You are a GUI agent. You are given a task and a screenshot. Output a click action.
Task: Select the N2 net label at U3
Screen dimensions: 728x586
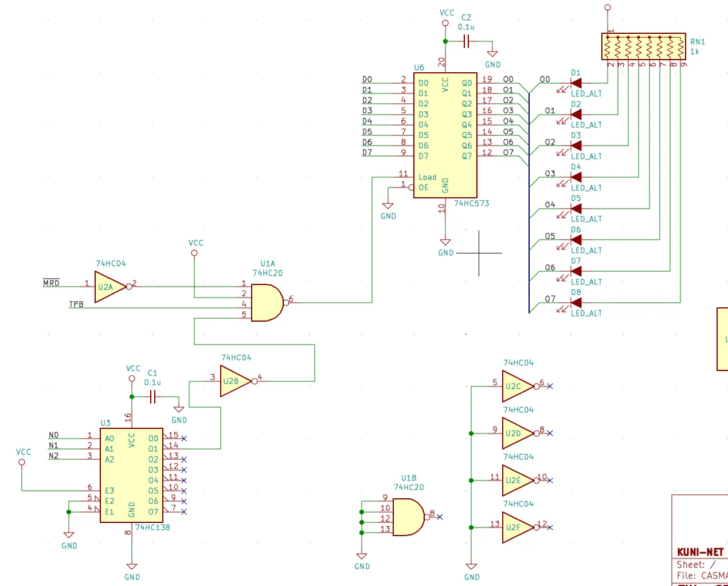[53, 456]
